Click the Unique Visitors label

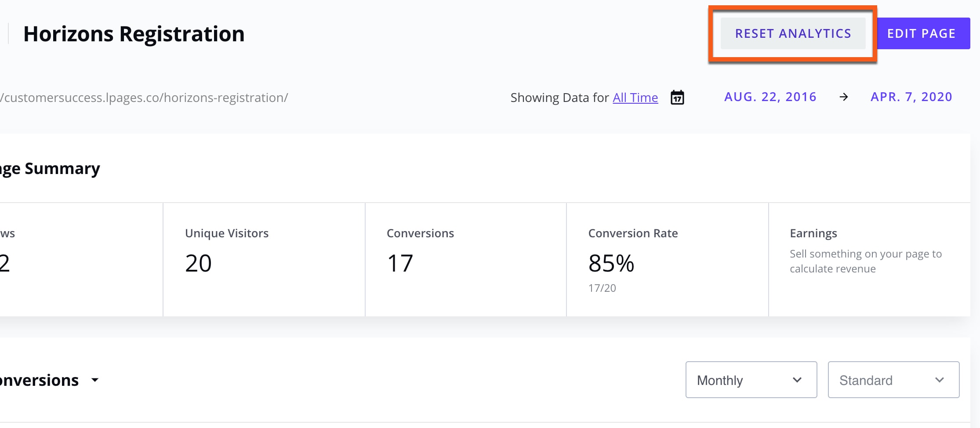coord(227,233)
